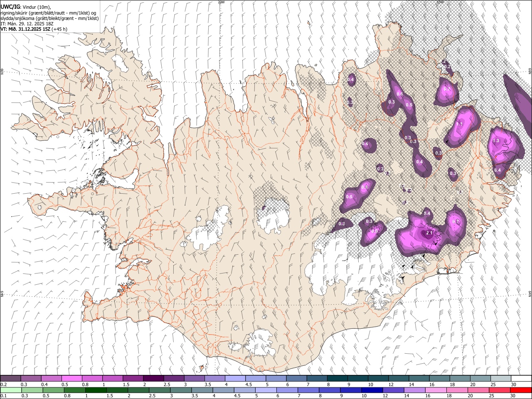This screenshot has height=399, width=532.
Task: Click the 'UWC/IG: Vindur (10m)' title text
Action: [x=25, y=7]
